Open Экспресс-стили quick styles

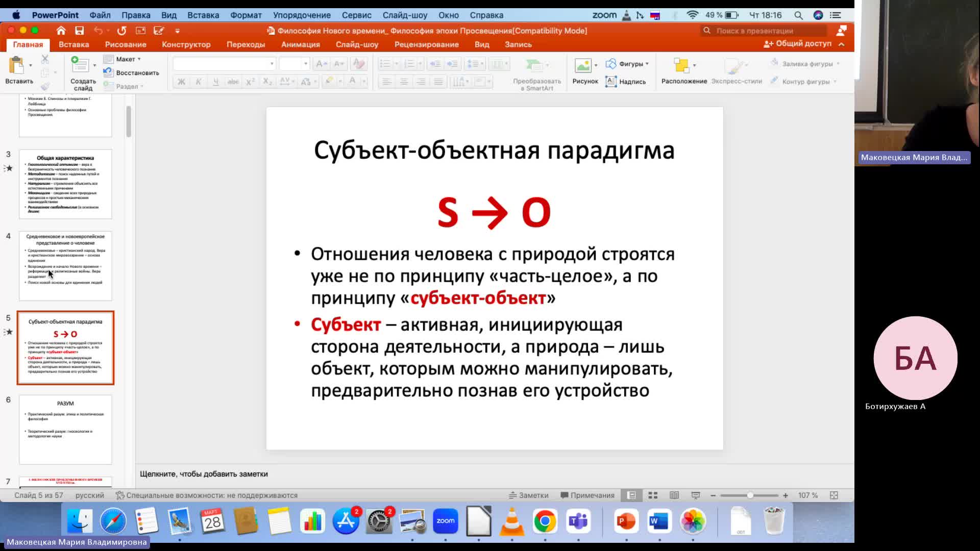pos(737,71)
